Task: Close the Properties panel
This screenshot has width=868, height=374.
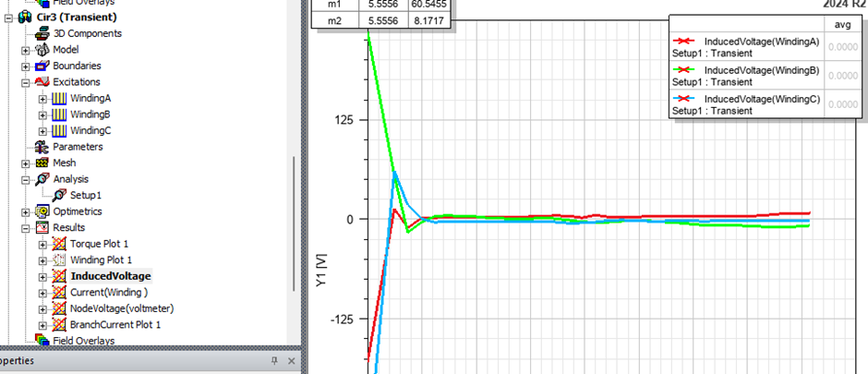Action: (x=292, y=361)
